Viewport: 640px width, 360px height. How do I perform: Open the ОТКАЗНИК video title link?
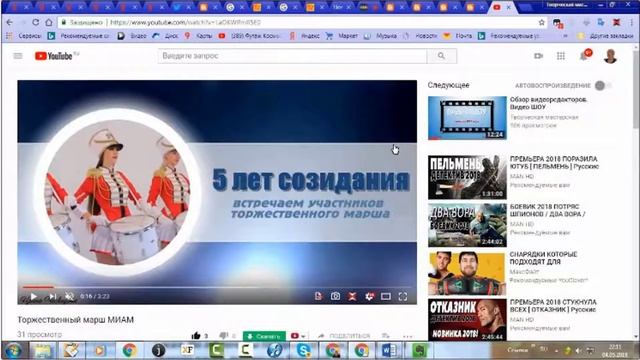(553, 306)
